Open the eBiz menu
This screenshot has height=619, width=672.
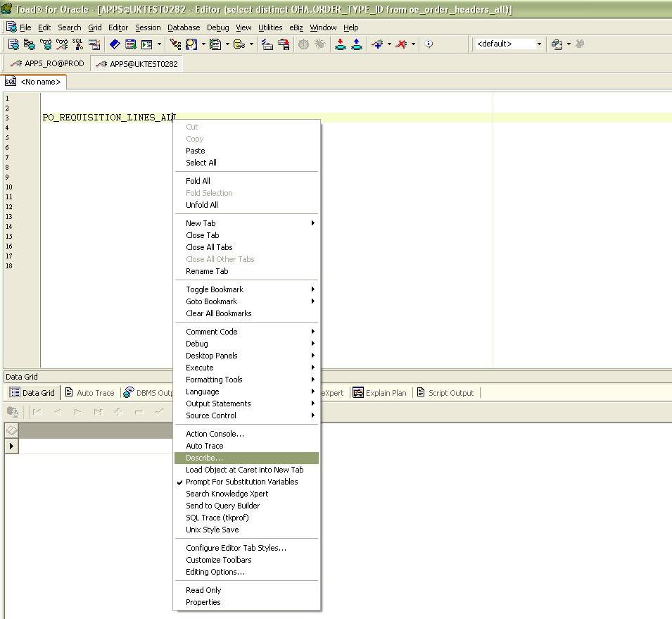[x=296, y=27]
